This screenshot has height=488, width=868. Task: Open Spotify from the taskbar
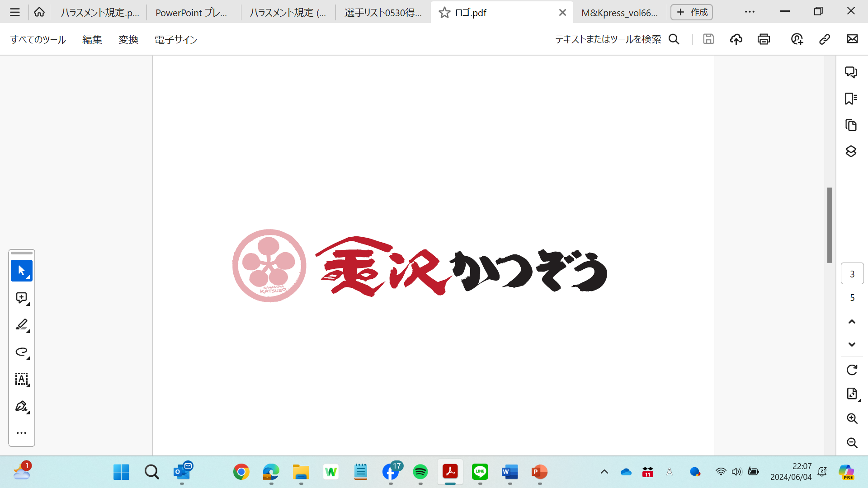click(420, 472)
